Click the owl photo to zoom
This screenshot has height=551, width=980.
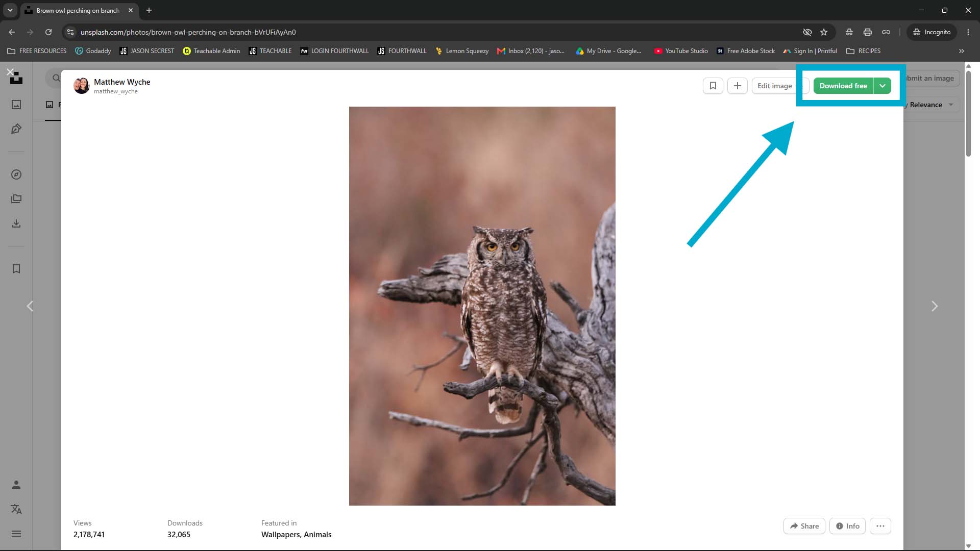pyautogui.click(x=482, y=306)
